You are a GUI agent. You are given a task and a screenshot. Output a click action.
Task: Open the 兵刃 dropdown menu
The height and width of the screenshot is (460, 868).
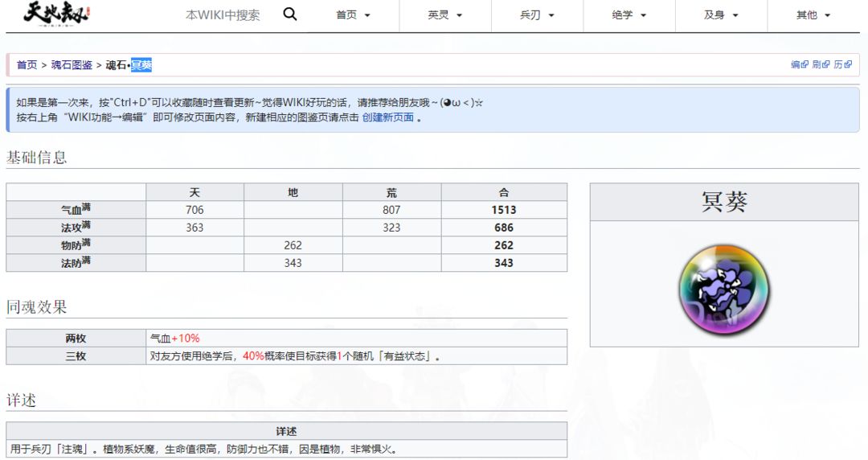(x=537, y=15)
